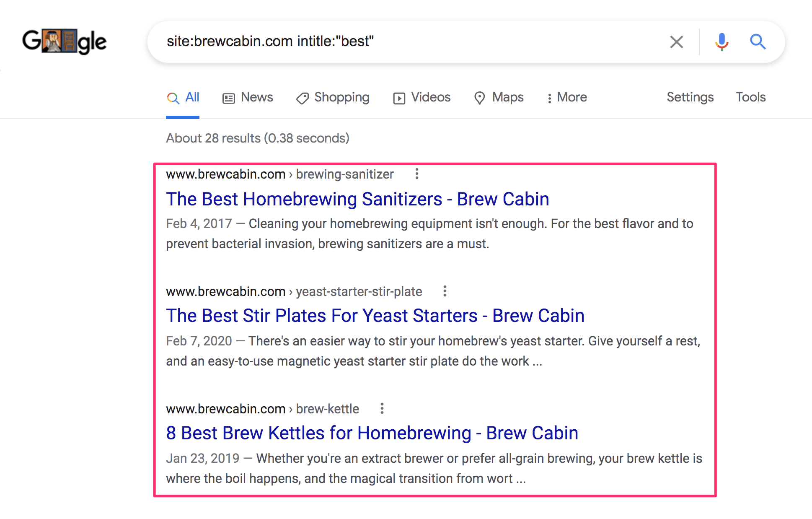Screen dimensions: 812x519
Task: Clear the search query with X icon
Action: click(676, 42)
